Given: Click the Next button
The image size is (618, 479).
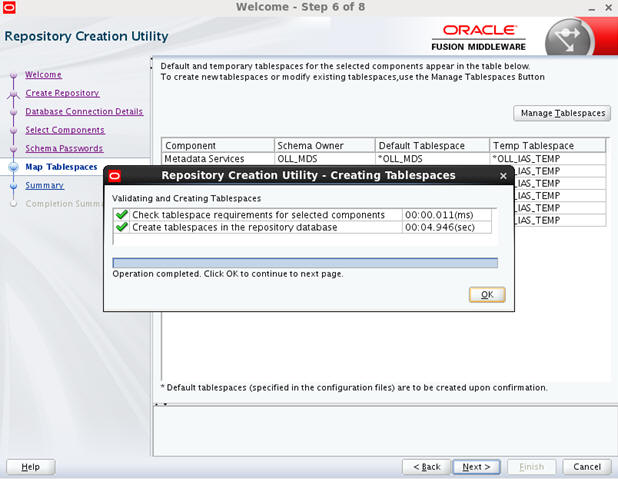Looking at the screenshot, I should (x=477, y=467).
